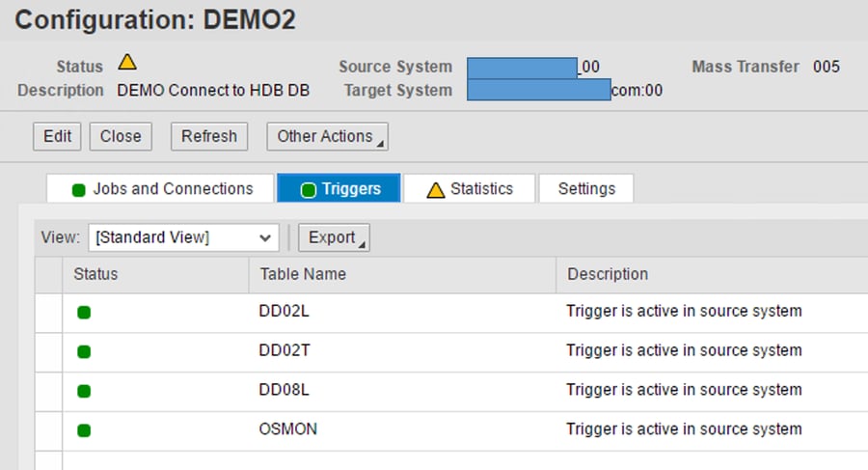Click green status icon for DD02L row
This screenshot has width=868, height=470.
pos(84,313)
